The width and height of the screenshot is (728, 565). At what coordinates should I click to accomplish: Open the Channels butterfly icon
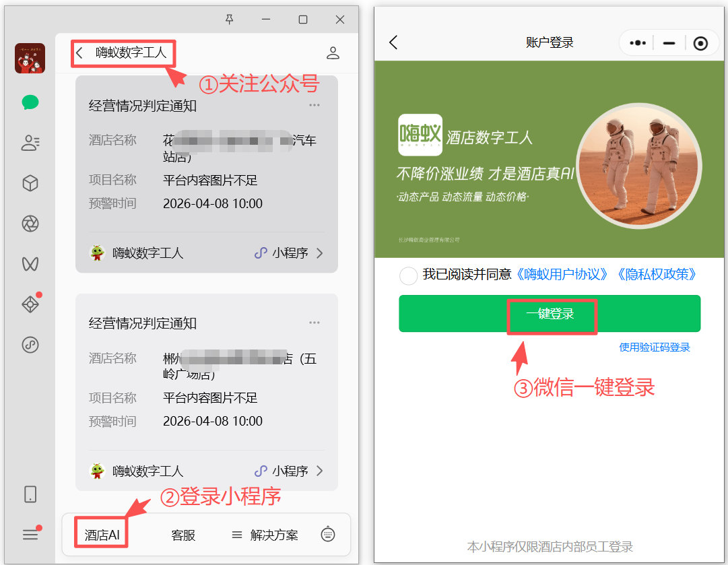(30, 264)
